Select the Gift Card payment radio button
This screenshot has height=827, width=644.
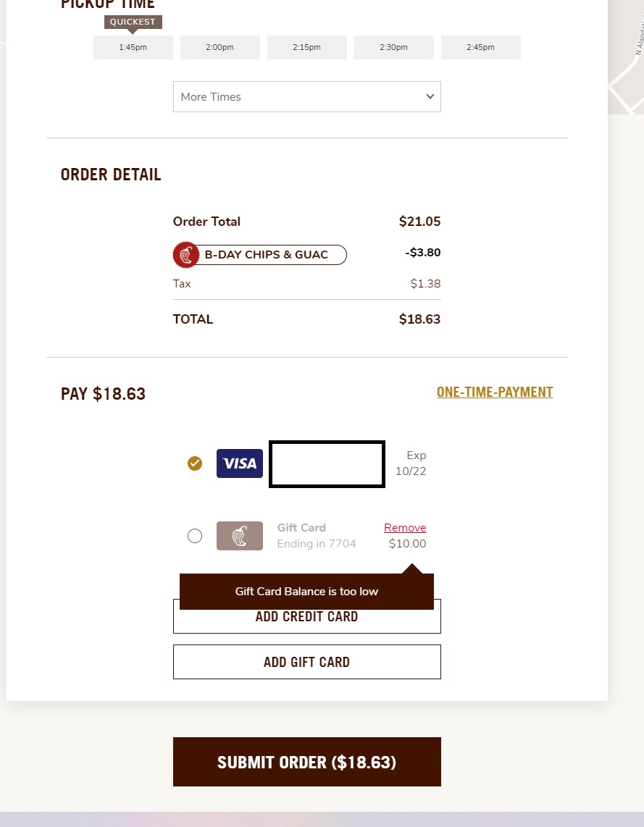coord(194,536)
